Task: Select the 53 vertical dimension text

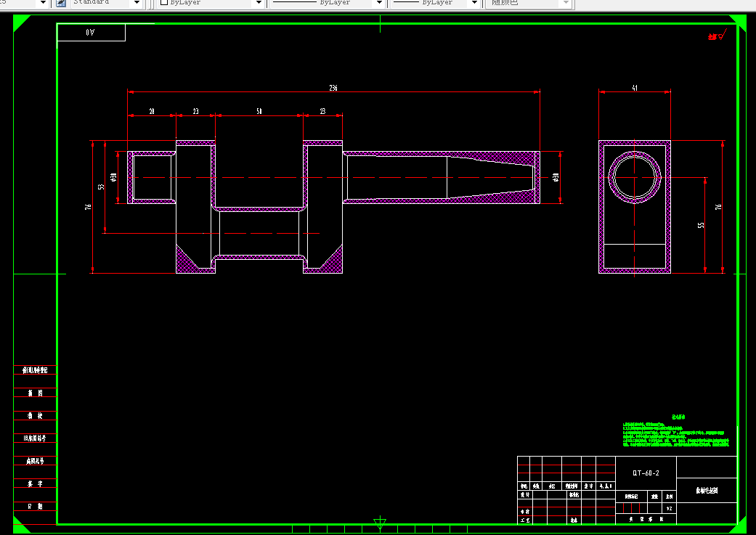Action: (101, 187)
